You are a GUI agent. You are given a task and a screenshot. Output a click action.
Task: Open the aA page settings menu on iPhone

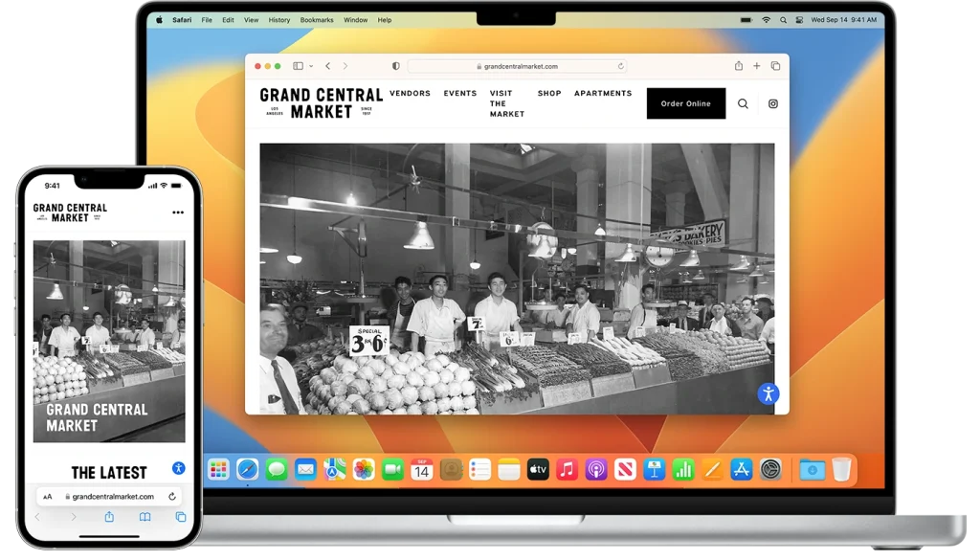48,497
